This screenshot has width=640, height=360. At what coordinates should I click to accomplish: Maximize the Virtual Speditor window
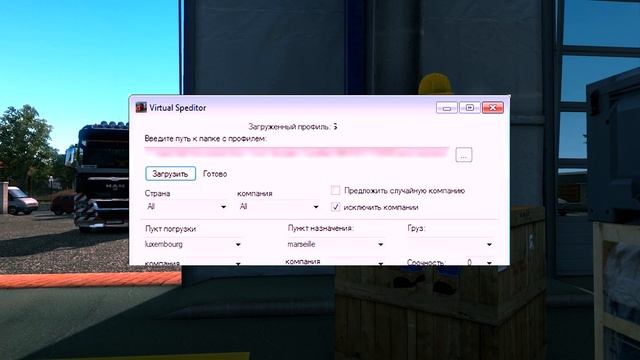470,108
